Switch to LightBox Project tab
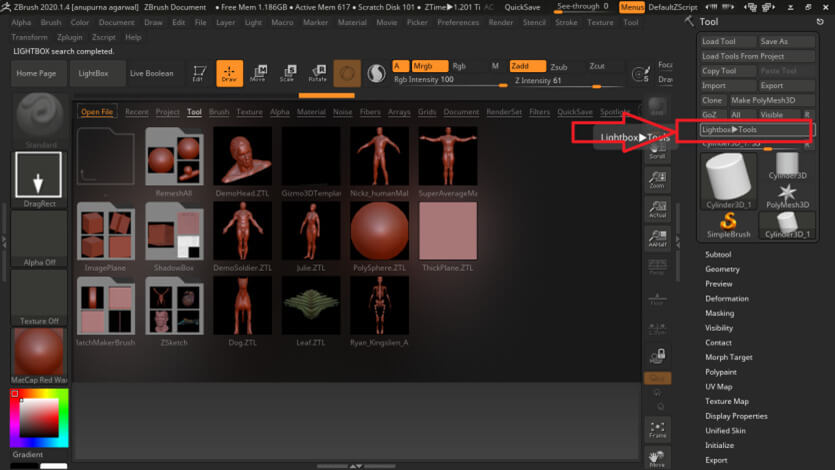Viewport: 835px width, 470px height. [168, 112]
